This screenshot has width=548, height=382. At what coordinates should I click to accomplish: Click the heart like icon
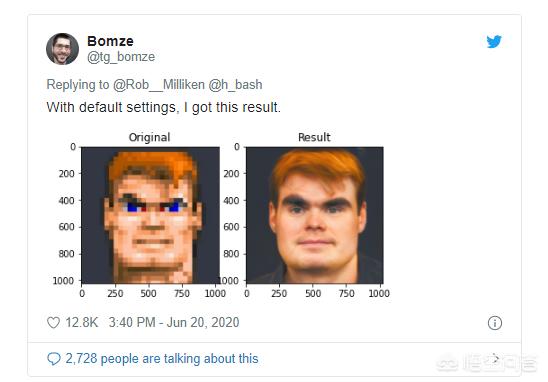pyautogui.click(x=53, y=322)
